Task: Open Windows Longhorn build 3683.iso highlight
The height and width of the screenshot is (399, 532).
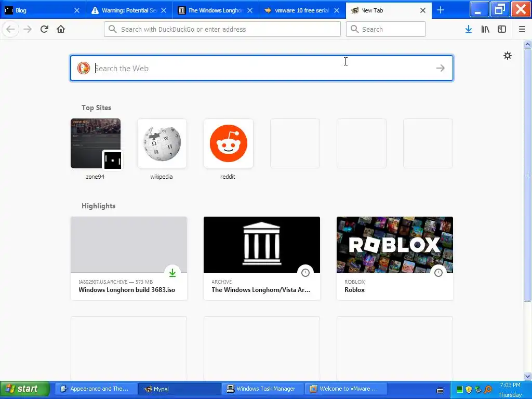Action: point(129,258)
